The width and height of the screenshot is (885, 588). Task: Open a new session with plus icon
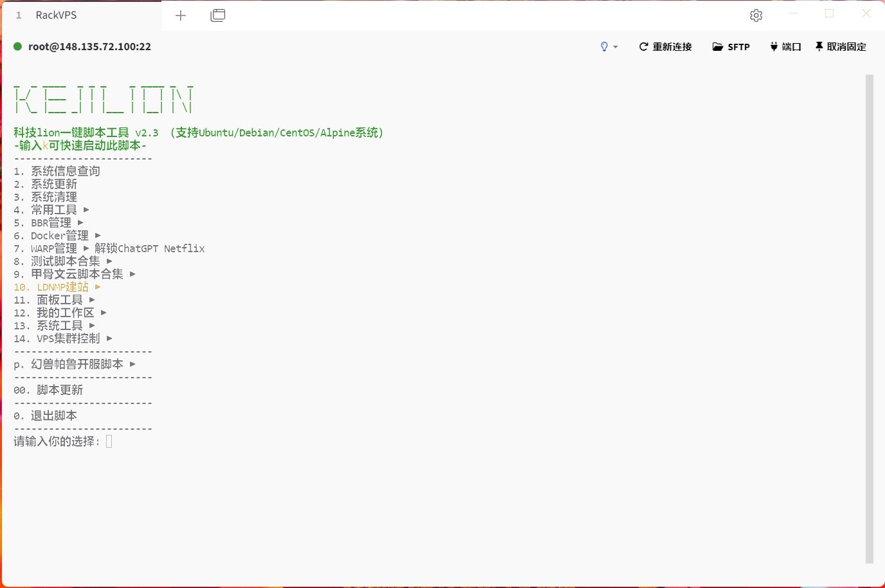(181, 15)
